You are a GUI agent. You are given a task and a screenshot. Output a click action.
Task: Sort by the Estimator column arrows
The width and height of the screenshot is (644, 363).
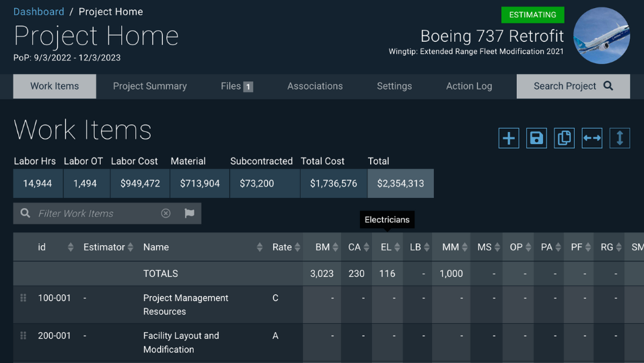(x=130, y=247)
